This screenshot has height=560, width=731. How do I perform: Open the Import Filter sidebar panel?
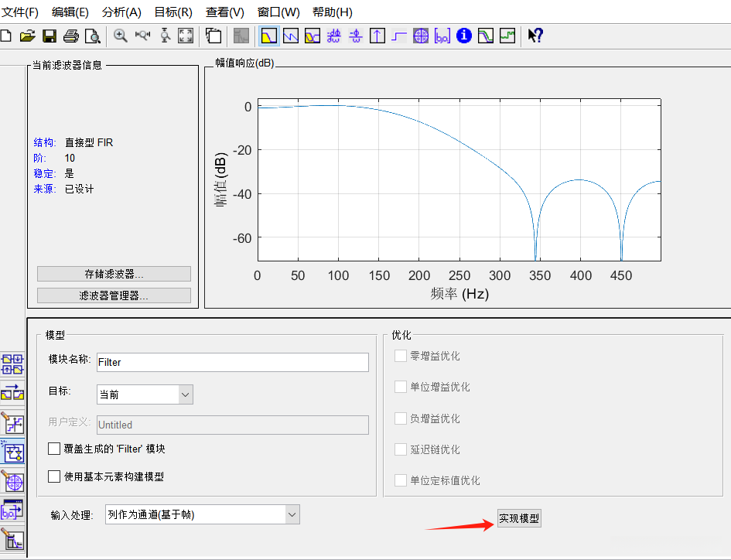pos(12,510)
